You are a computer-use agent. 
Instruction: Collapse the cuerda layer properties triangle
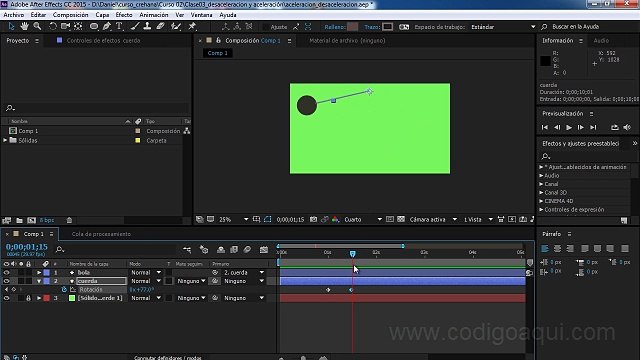pos(39,281)
